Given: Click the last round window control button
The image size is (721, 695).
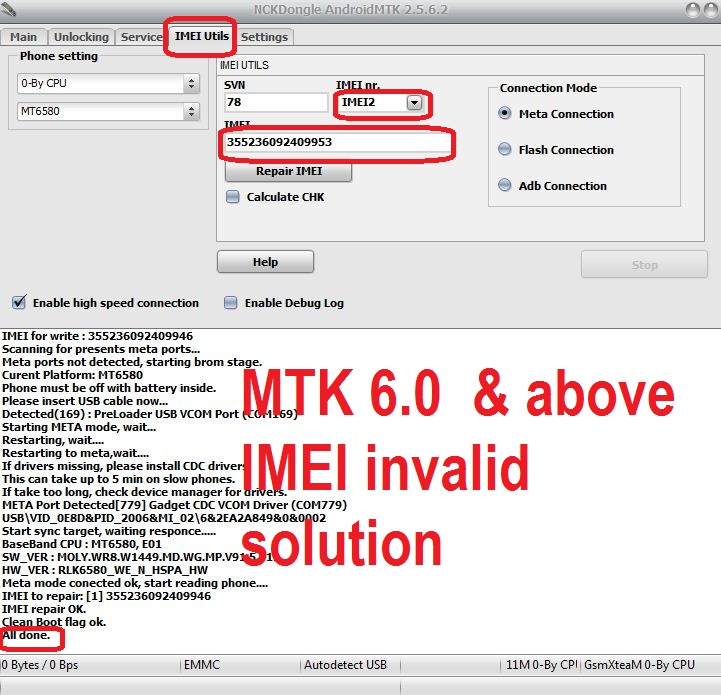Looking at the screenshot, I should click(712, 10).
